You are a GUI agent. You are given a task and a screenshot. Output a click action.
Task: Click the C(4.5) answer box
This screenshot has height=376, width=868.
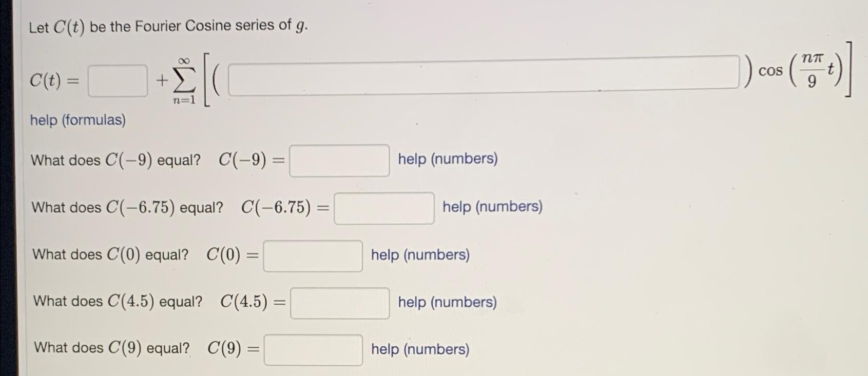(339, 304)
